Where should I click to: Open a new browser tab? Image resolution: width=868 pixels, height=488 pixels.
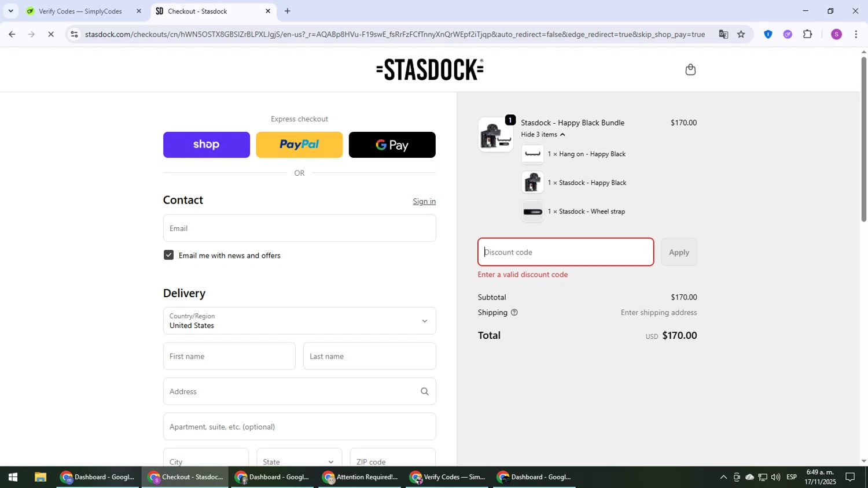coord(288,11)
